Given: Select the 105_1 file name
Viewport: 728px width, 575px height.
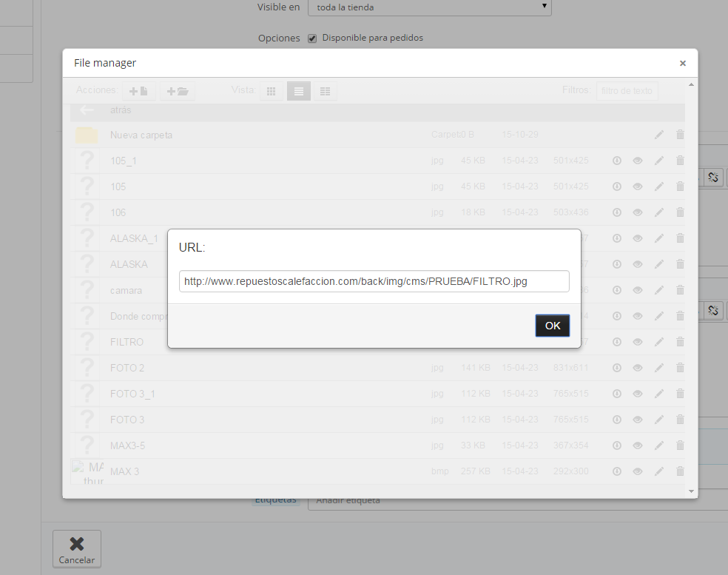Looking at the screenshot, I should pyautogui.click(x=123, y=161).
